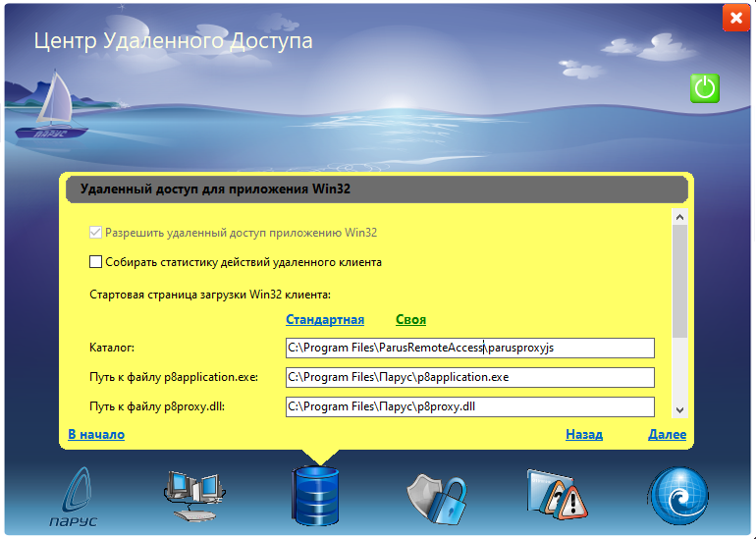Choose the Стандартная start page link
The height and width of the screenshot is (539, 756).
(x=325, y=320)
